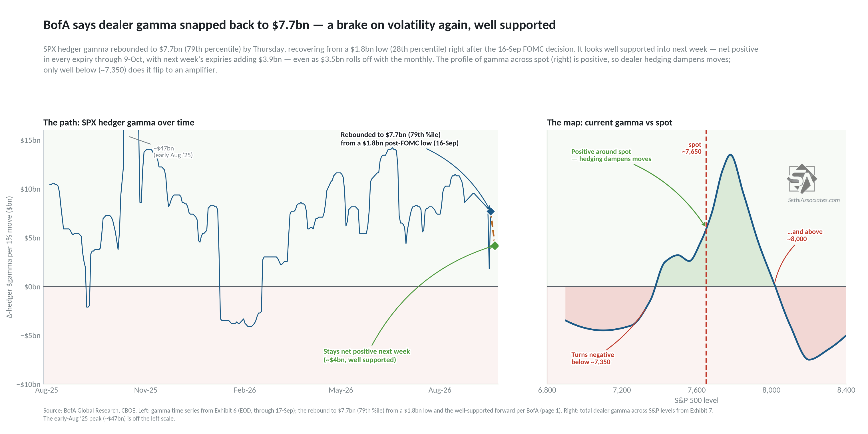Viewport: 868px width, 434px height.
Task: Click the Nov-25 x-axis tick label
Action: (146, 390)
